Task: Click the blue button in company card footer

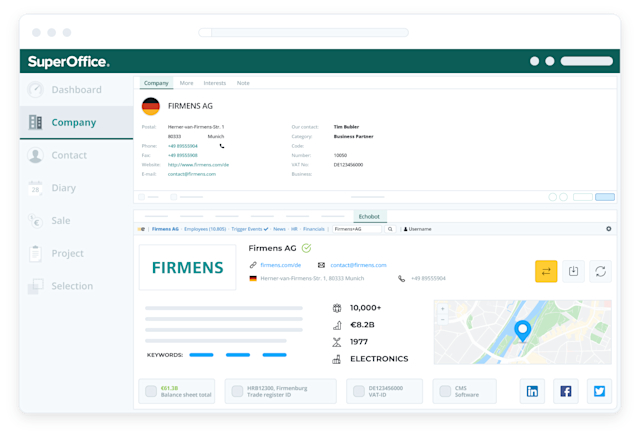Action: coord(605,197)
